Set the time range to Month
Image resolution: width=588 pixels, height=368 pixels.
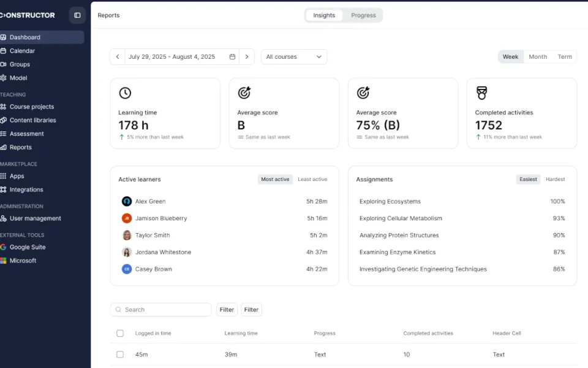tap(538, 56)
